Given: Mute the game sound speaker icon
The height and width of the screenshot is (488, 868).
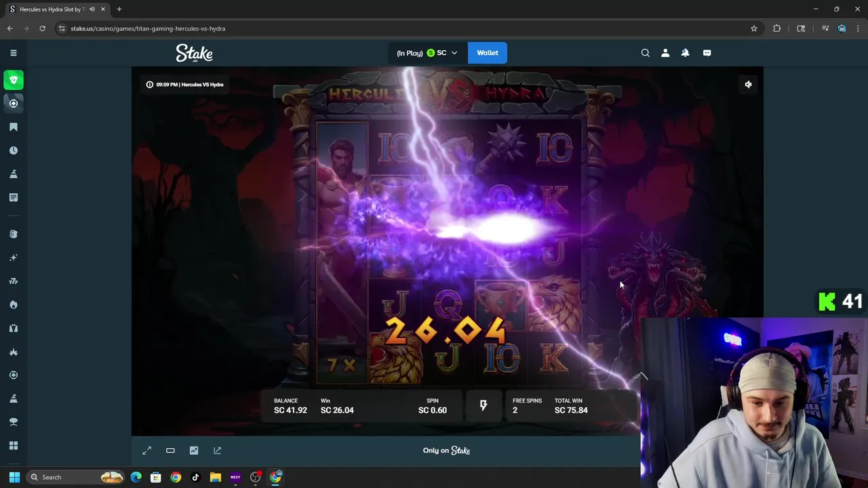Looking at the screenshot, I should point(748,85).
